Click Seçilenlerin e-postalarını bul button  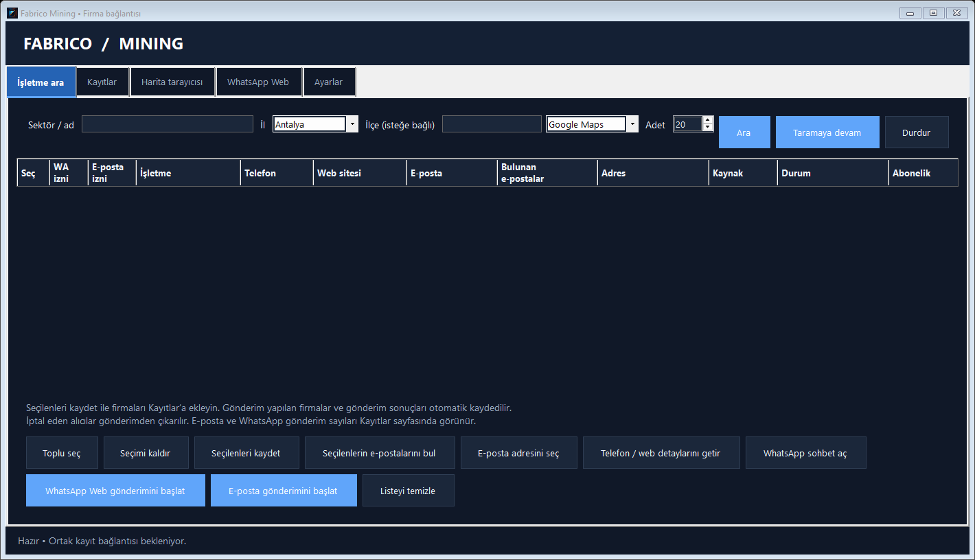click(x=380, y=453)
